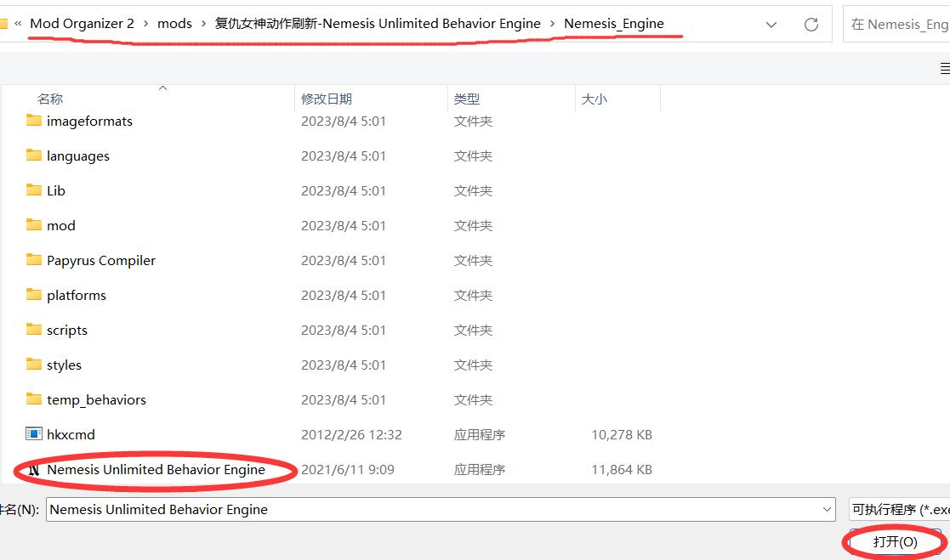Click the 打开(O) button
Image resolution: width=950 pixels, height=560 pixels.
pos(895,542)
